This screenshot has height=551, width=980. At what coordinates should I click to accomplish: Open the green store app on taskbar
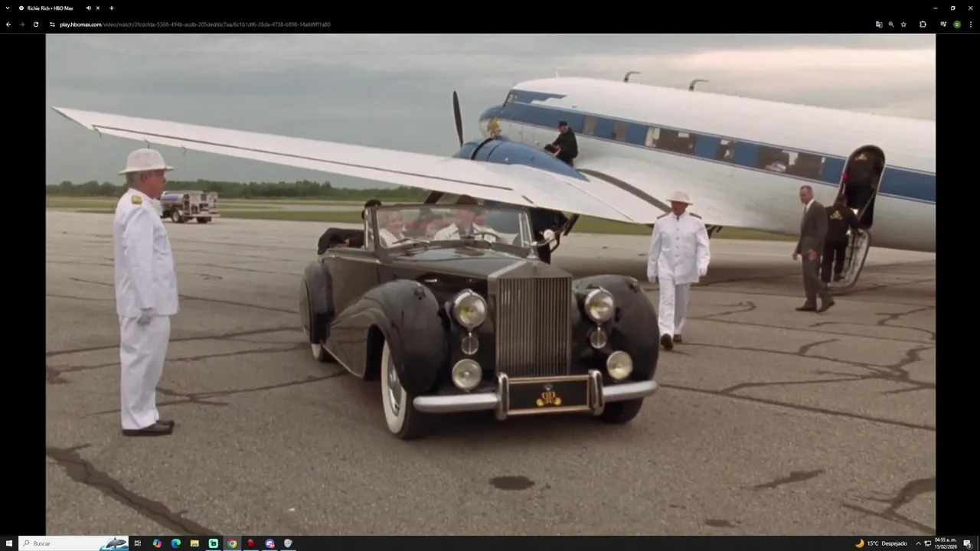214,543
